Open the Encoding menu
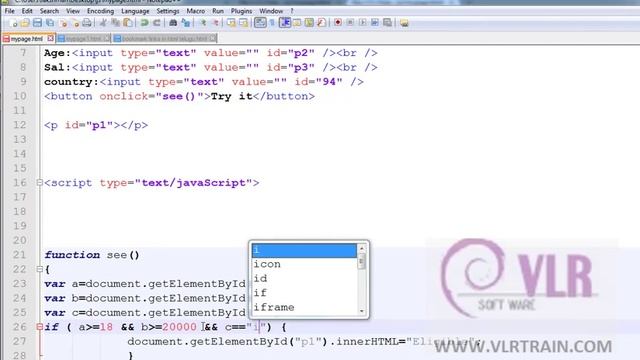This screenshot has width=640, height=360. click(x=100, y=11)
